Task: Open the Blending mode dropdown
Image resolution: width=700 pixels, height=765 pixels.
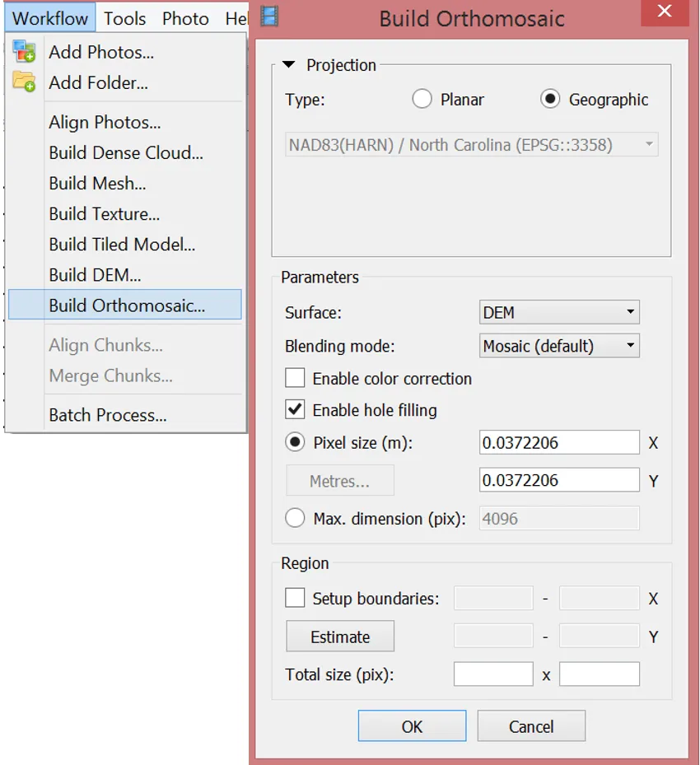Action: coord(559,346)
